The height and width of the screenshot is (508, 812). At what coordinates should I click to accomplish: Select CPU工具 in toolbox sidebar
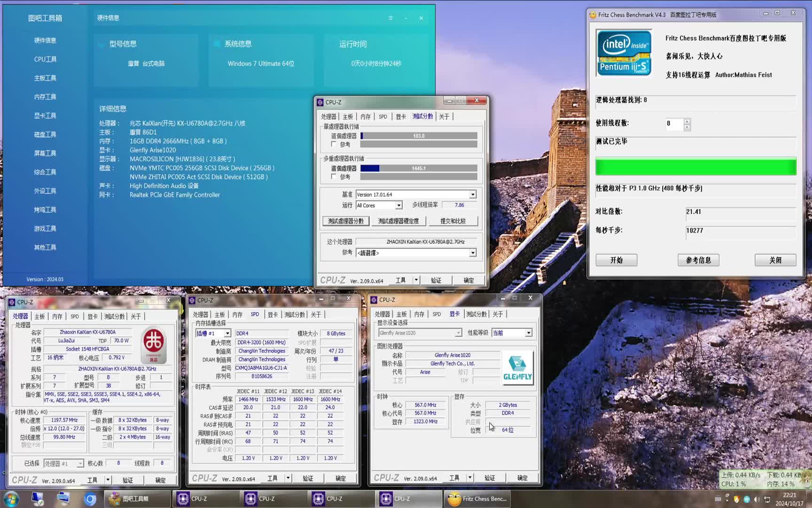(x=45, y=59)
